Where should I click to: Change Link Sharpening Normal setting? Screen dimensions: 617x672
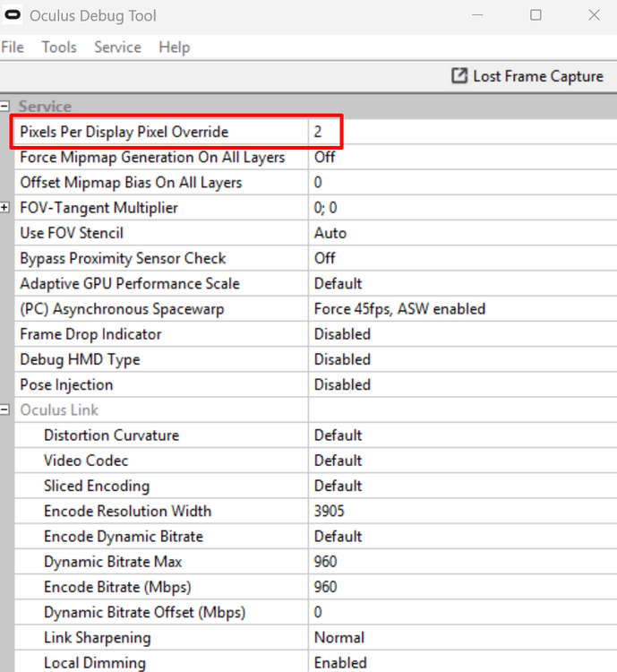[463, 637]
